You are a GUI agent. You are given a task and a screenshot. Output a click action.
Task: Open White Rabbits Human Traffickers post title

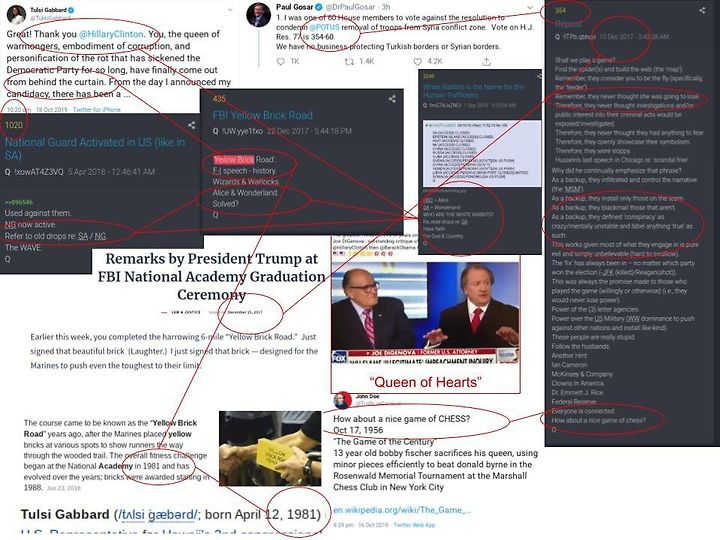coord(473,91)
